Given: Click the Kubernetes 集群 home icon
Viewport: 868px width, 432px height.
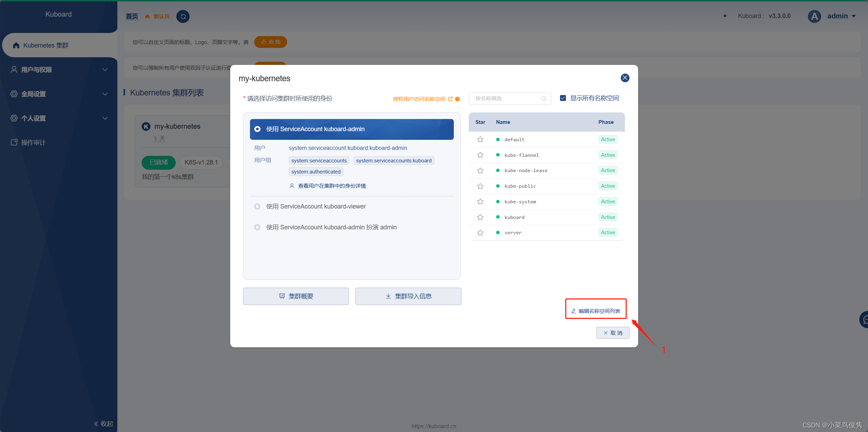Looking at the screenshot, I should tap(16, 45).
